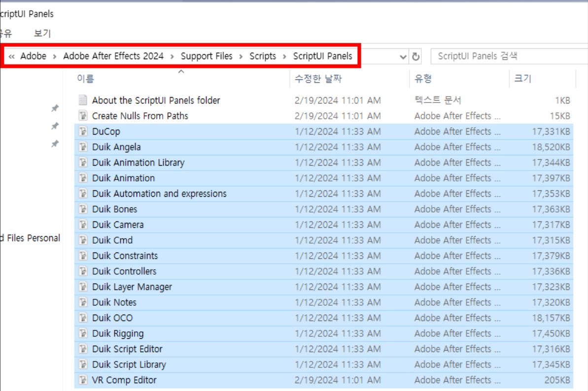This screenshot has height=391, width=588.
Task: Select About the ScriptUI Panels folder file name
Action: click(156, 100)
